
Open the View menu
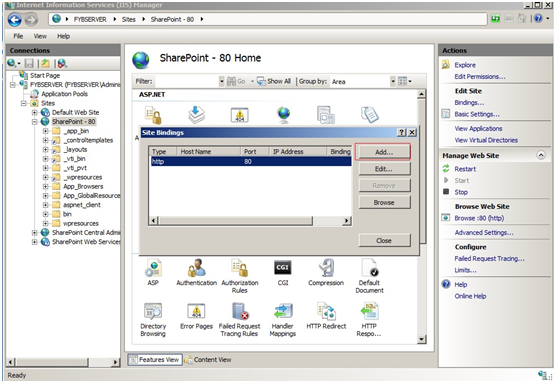point(40,36)
